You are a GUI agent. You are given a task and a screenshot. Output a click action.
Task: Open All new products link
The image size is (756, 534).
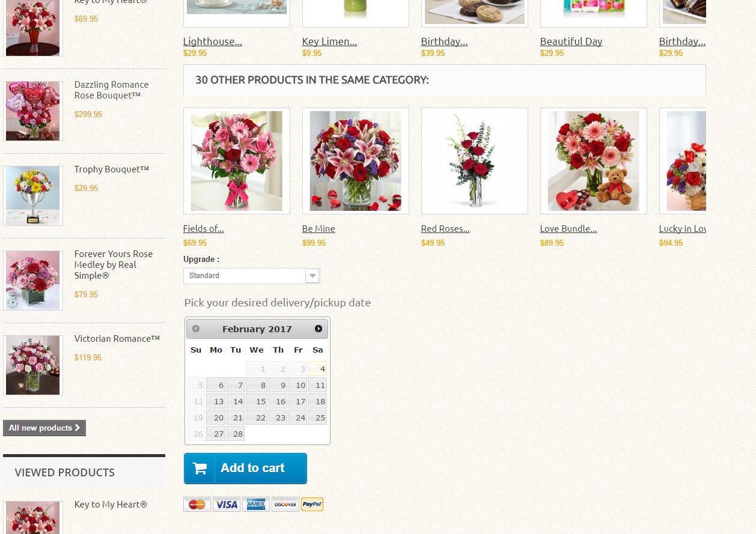tap(44, 428)
